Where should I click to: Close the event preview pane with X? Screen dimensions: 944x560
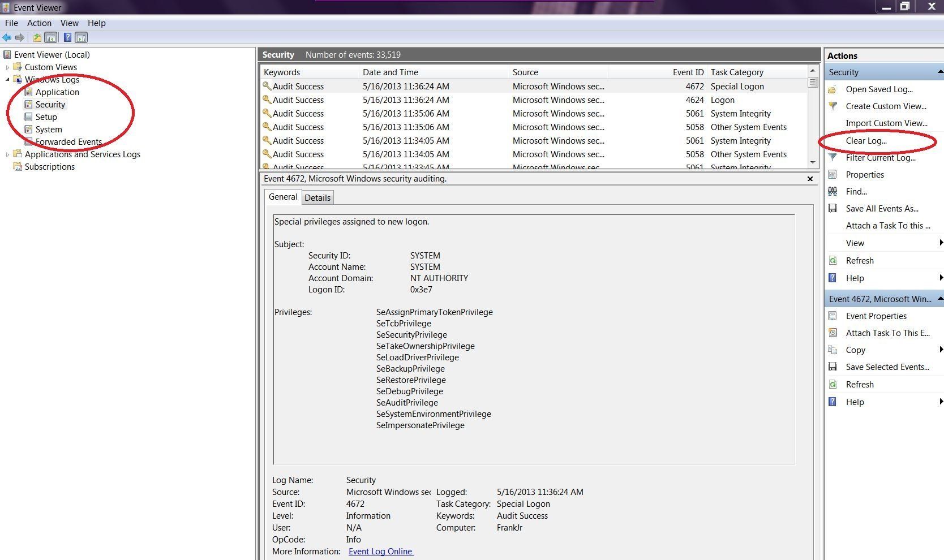click(810, 179)
